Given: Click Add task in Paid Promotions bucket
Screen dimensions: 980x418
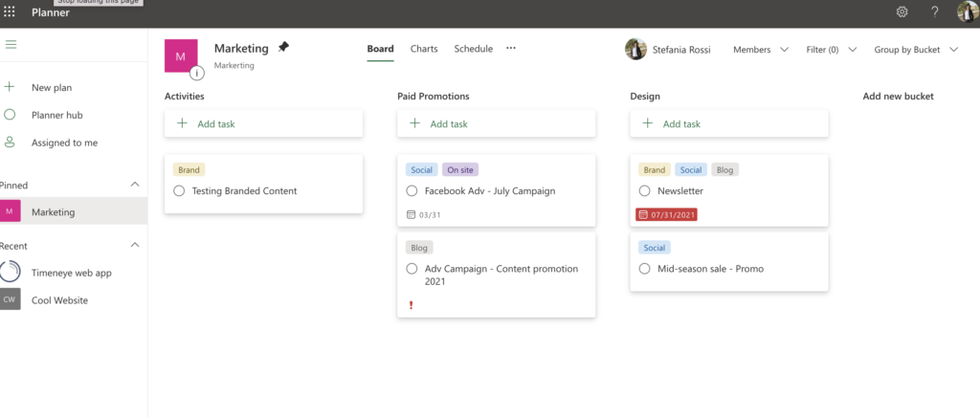Looking at the screenshot, I should [497, 123].
